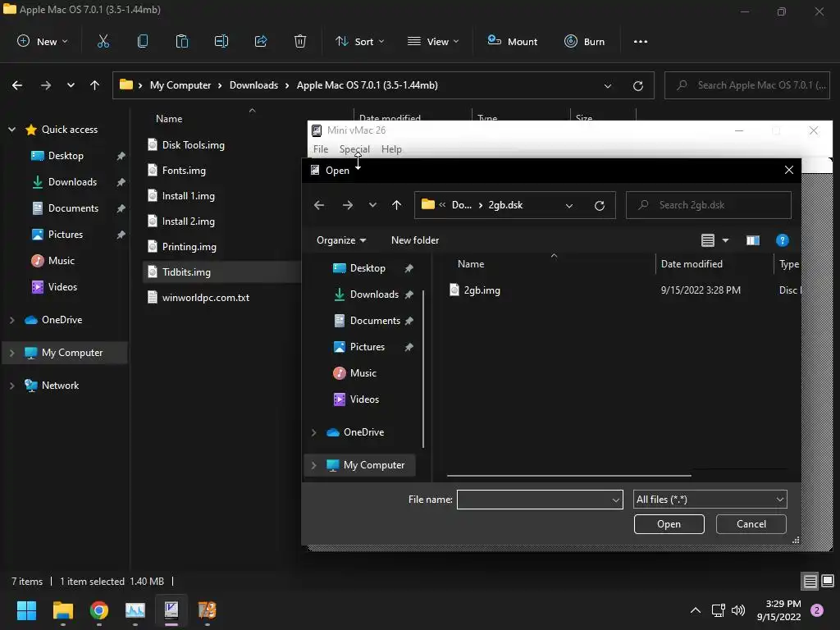Select winworldpc.com.txt file

pos(206,298)
